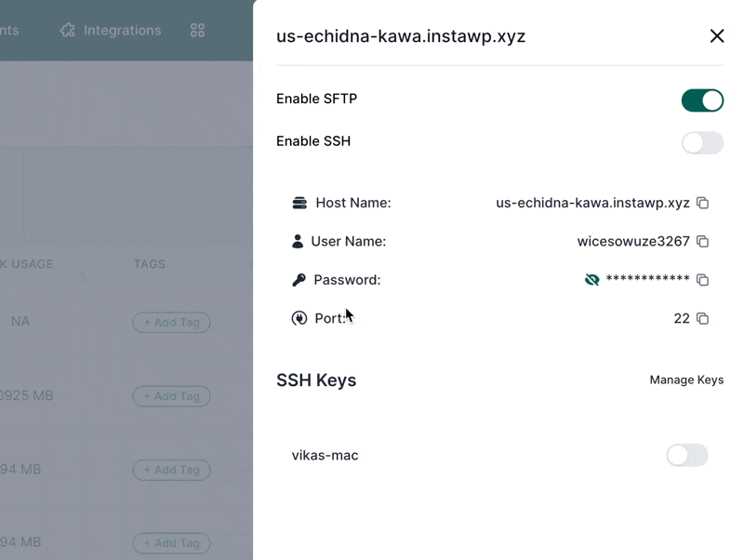Click the User Name person icon
This screenshot has width=744, height=560.
click(298, 242)
